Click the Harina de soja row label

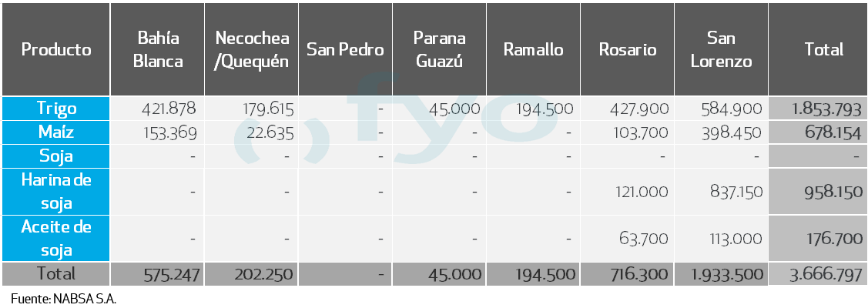56,192
